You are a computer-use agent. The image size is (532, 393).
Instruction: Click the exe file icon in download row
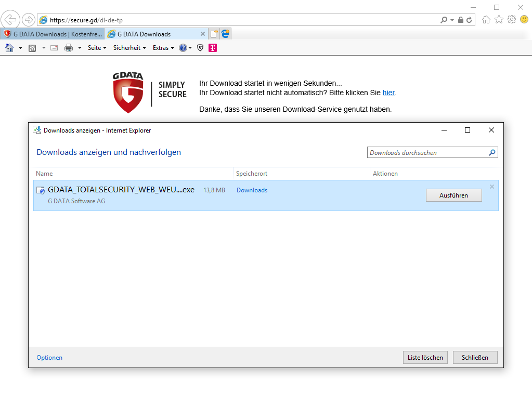tap(41, 190)
